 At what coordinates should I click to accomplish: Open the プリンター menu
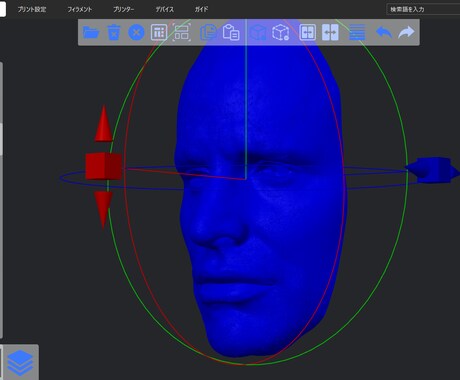(x=124, y=9)
